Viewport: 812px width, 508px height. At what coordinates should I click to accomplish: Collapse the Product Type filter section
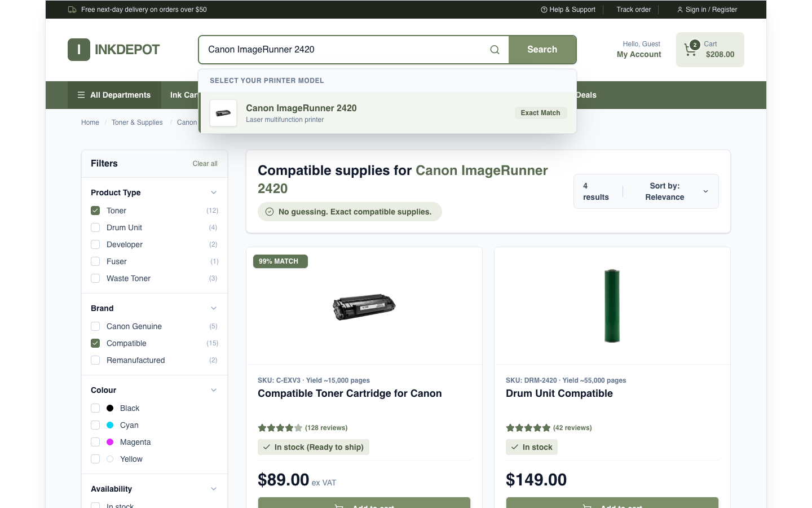coord(214,192)
